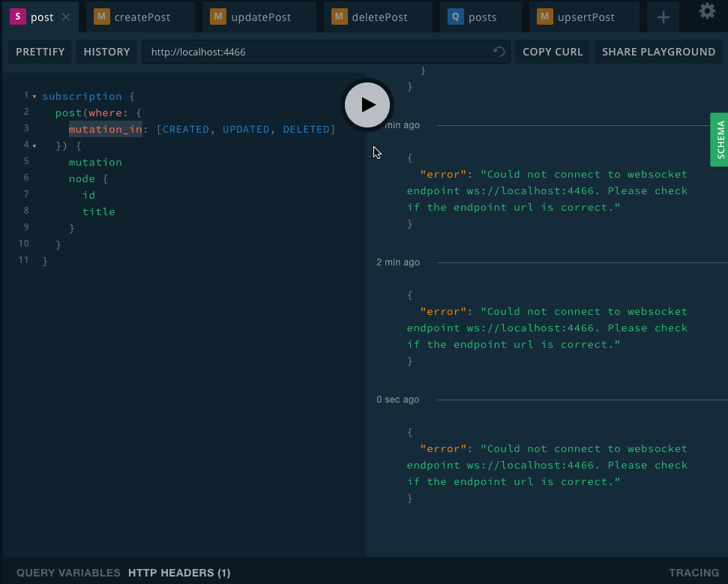Viewport: 728px width, 584px height.
Task: Click the mutation_in argument in editor
Action: [106, 129]
